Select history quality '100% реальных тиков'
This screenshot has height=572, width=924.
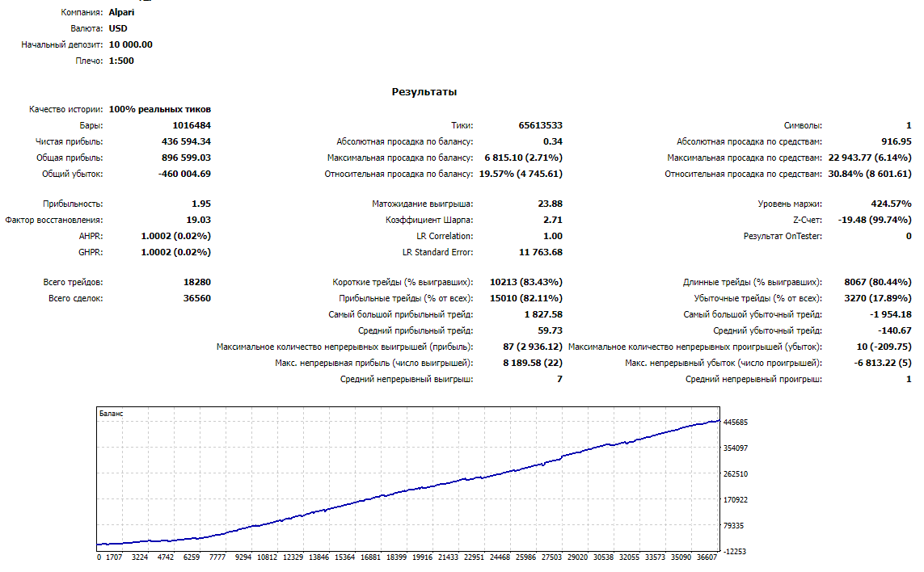tap(160, 109)
